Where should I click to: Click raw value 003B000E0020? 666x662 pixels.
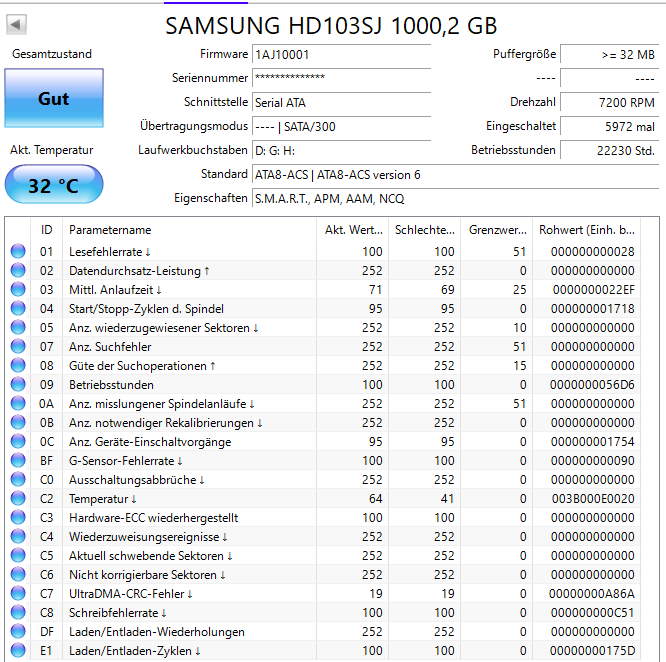593,499
